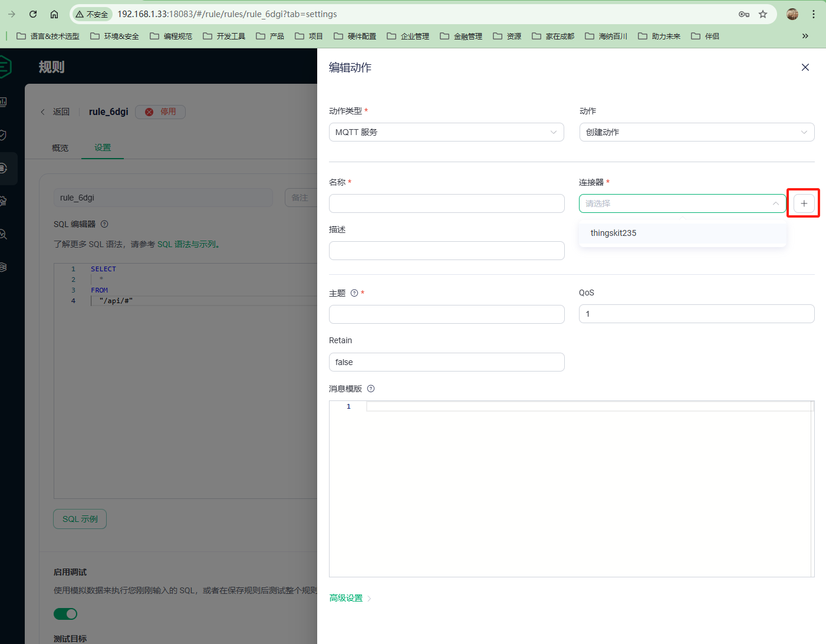
Task: Click the SQL 示例 button
Action: (80, 519)
